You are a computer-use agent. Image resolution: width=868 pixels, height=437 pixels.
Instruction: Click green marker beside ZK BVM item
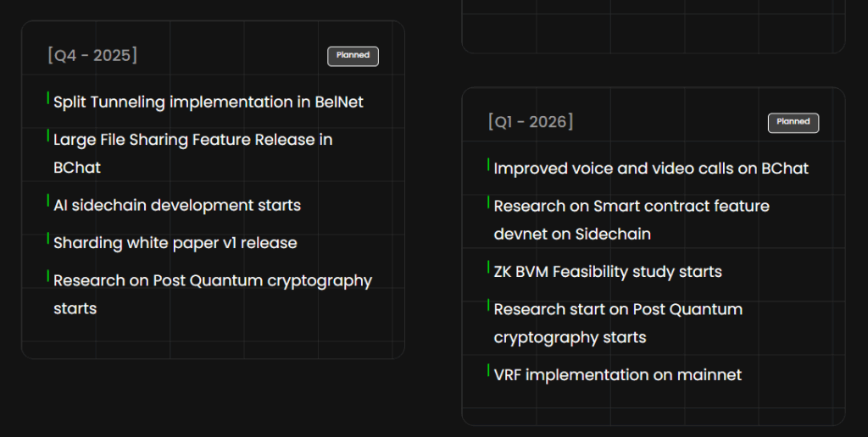point(488,268)
